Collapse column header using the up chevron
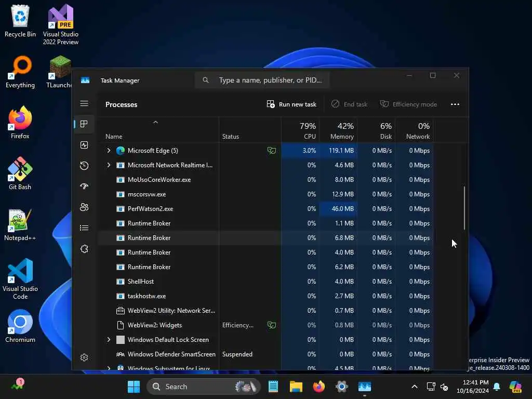This screenshot has width=532, height=399. click(155, 122)
